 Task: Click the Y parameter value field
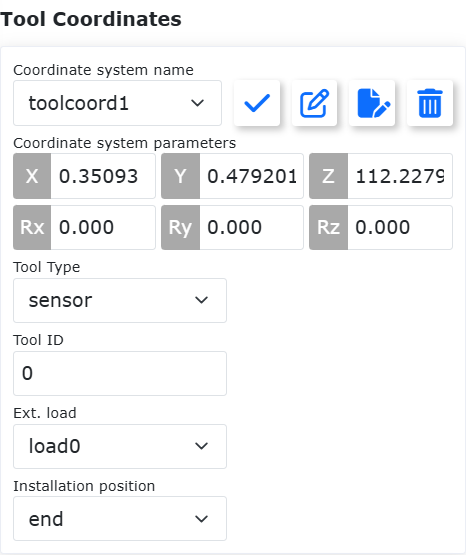tap(251, 176)
